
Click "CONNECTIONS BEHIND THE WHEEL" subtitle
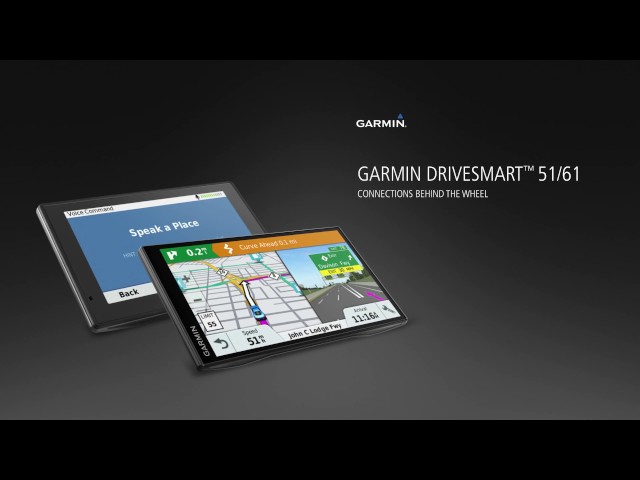pyautogui.click(x=422, y=194)
